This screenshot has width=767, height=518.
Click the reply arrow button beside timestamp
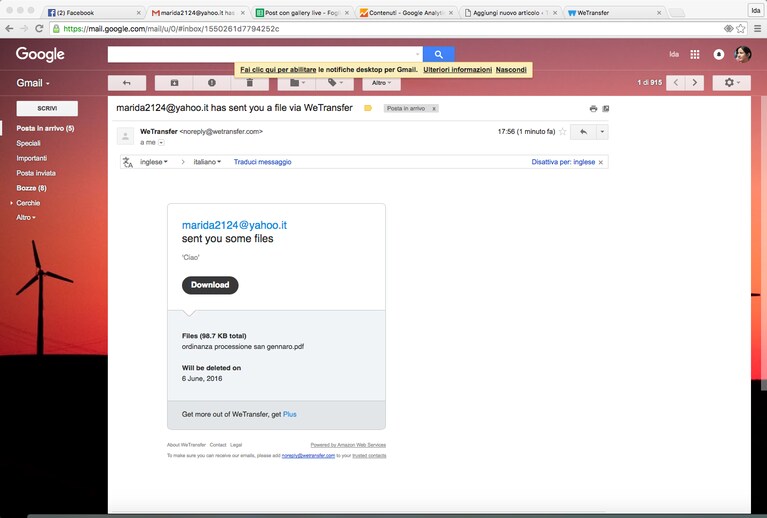(583, 132)
